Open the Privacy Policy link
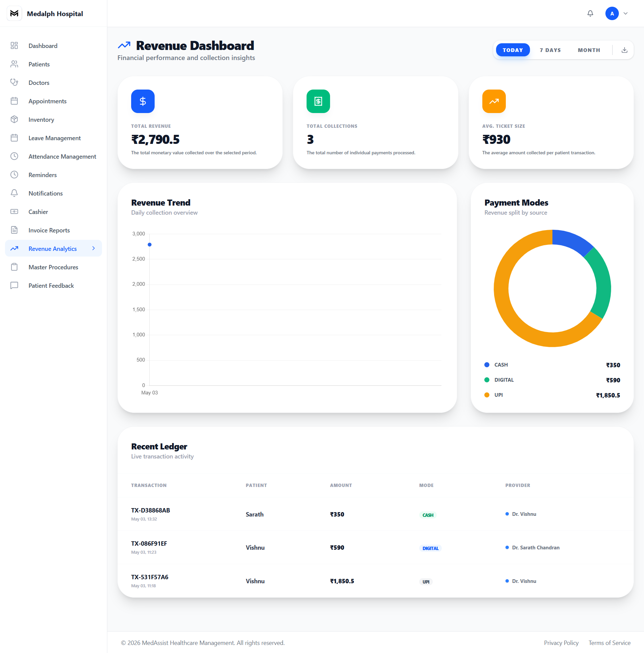Image resolution: width=644 pixels, height=653 pixels. 561,643
